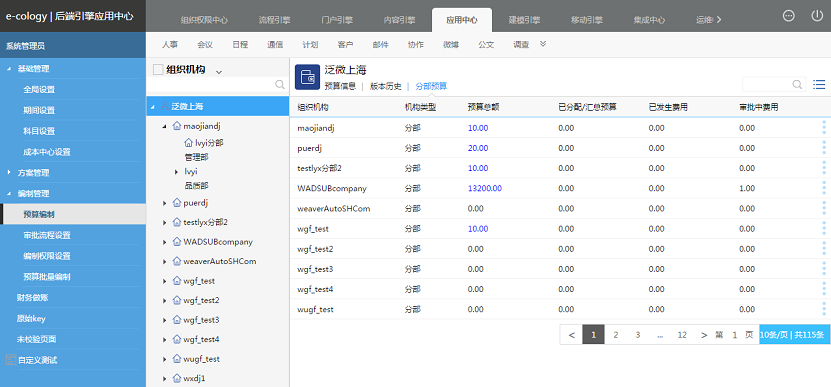Image resolution: width=831 pixels, height=387 pixels.
Task: Open the 版本历史 tab
Action: (386, 86)
